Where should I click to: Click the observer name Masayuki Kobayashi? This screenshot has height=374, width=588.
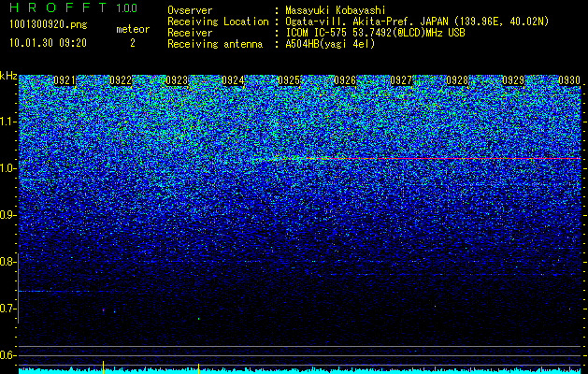[x=336, y=10]
